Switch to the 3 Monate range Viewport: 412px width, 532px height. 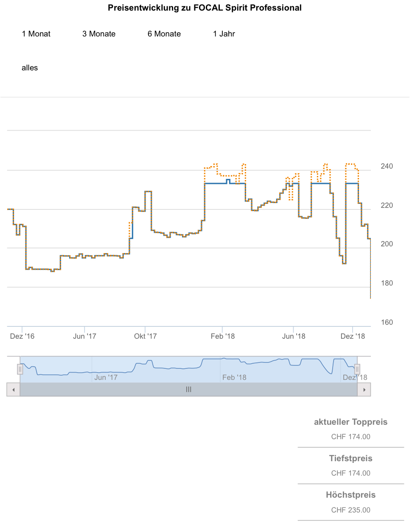[x=99, y=34]
